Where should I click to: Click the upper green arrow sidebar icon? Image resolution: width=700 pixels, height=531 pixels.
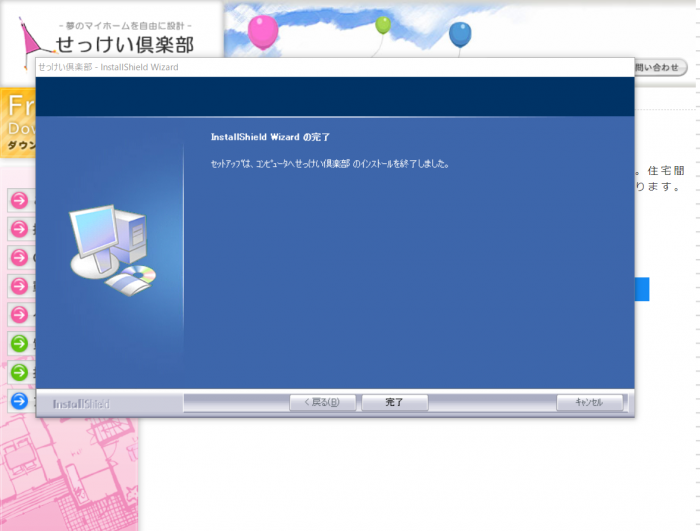[19, 343]
